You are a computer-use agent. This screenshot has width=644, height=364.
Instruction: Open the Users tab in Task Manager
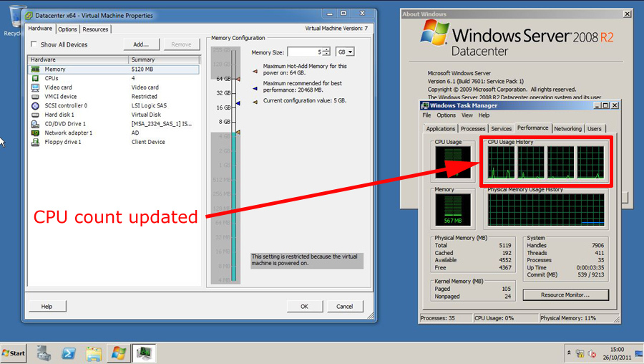pos(594,129)
